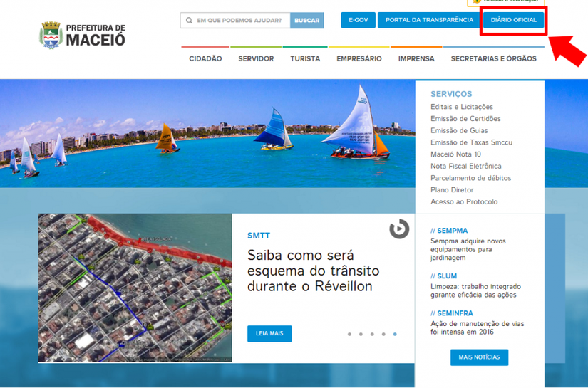
Task: Select the TURISTA menu item
Action: (x=305, y=58)
